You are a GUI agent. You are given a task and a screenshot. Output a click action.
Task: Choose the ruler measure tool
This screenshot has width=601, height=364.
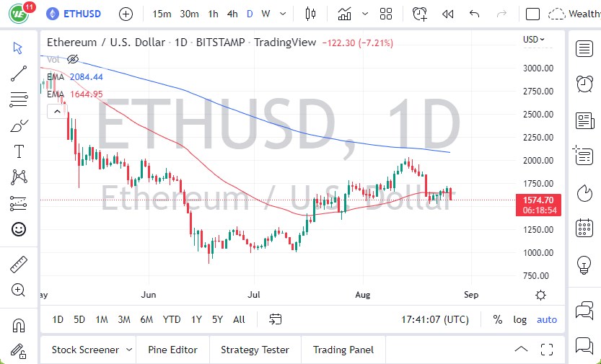click(19, 265)
